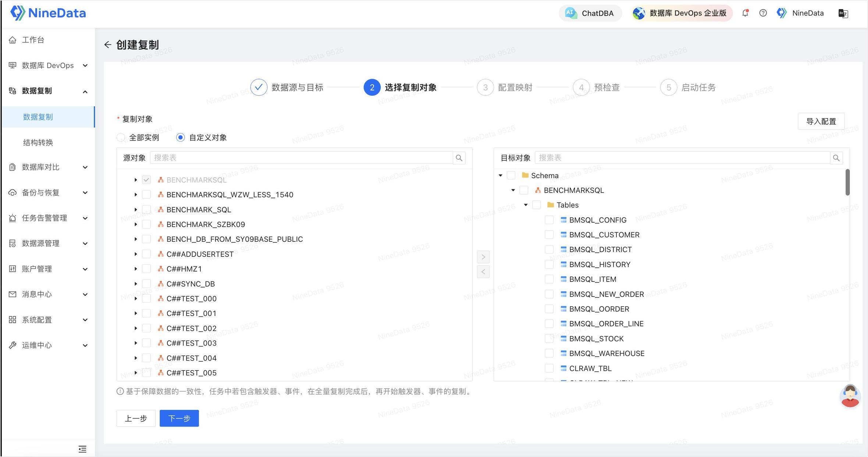Collapse the target Schema folder
The image size is (868, 457).
tap(501, 176)
